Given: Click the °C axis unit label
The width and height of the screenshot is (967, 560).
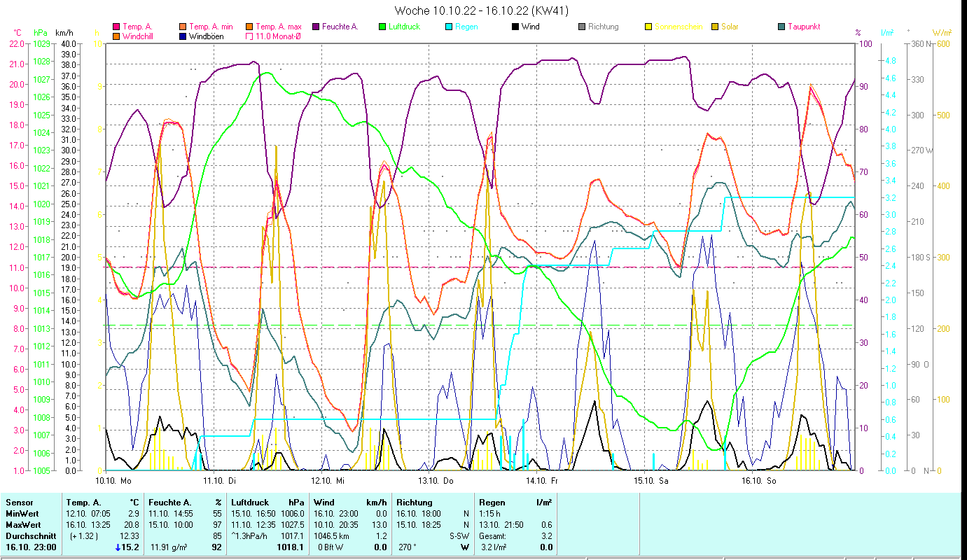Looking at the screenshot, I should (x=18, y=33).
